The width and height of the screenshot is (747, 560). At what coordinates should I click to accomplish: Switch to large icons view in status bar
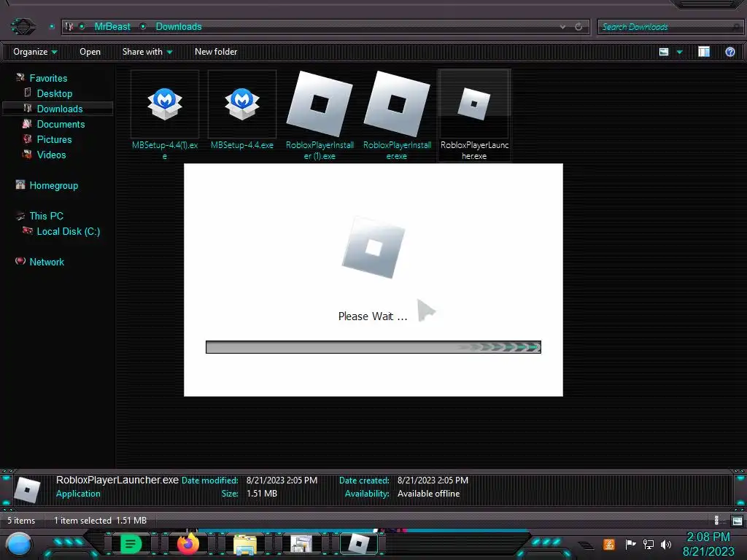pos(737,521)
